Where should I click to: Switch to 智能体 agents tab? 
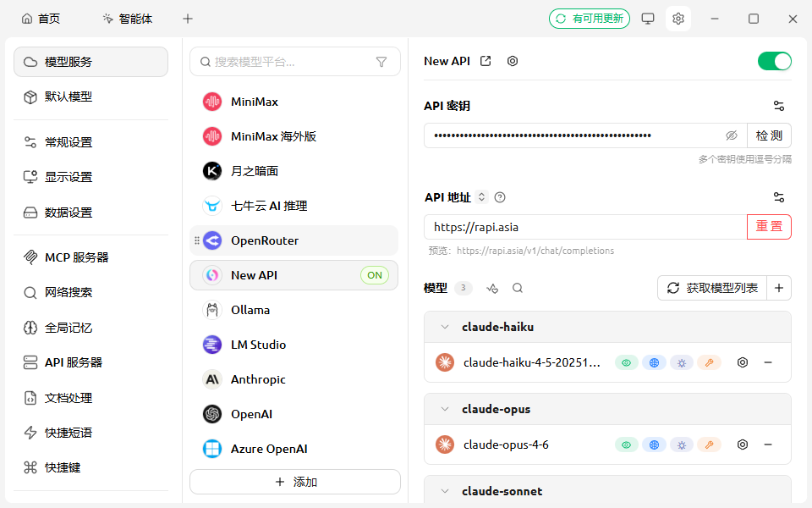(x=128, y=19)
